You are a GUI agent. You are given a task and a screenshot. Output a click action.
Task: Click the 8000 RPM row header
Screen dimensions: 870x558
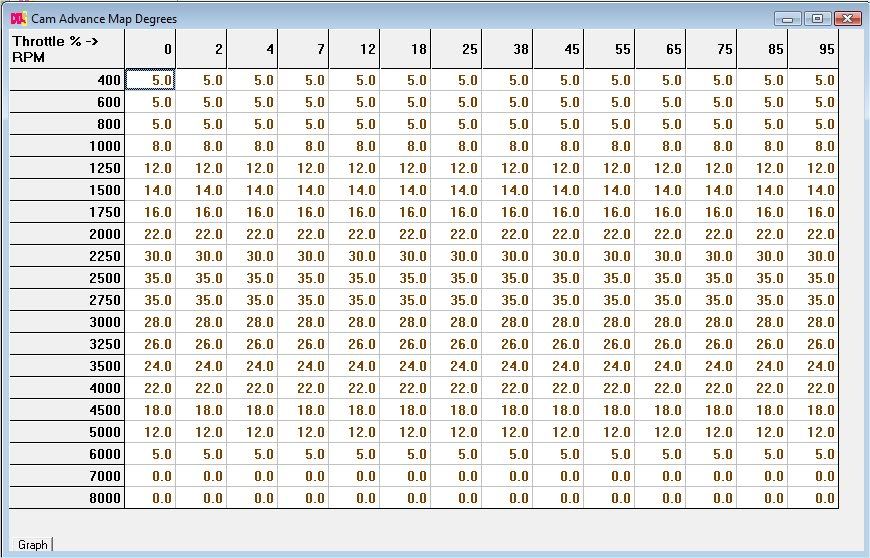[67, 498]
